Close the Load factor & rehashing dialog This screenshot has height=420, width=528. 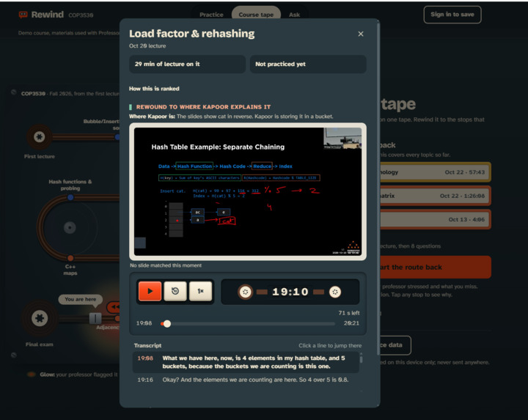tap(361, 34)
